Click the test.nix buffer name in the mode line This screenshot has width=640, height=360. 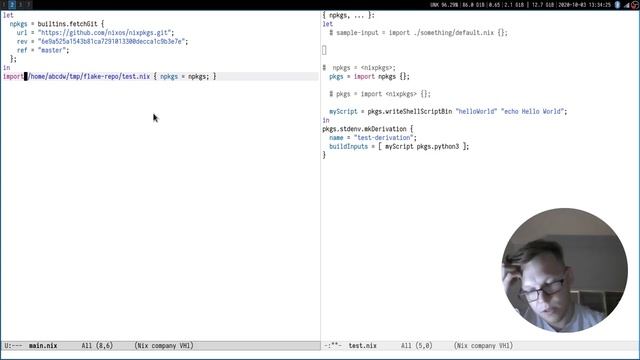tap(362, 346)
